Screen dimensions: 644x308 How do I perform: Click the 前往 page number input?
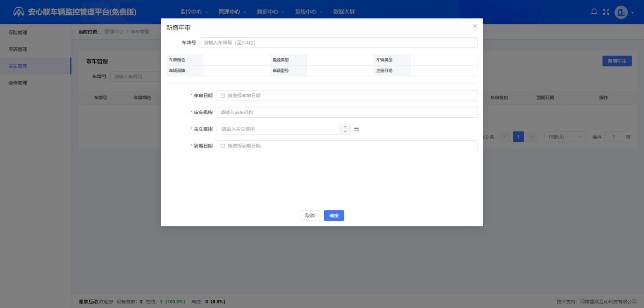614,137
